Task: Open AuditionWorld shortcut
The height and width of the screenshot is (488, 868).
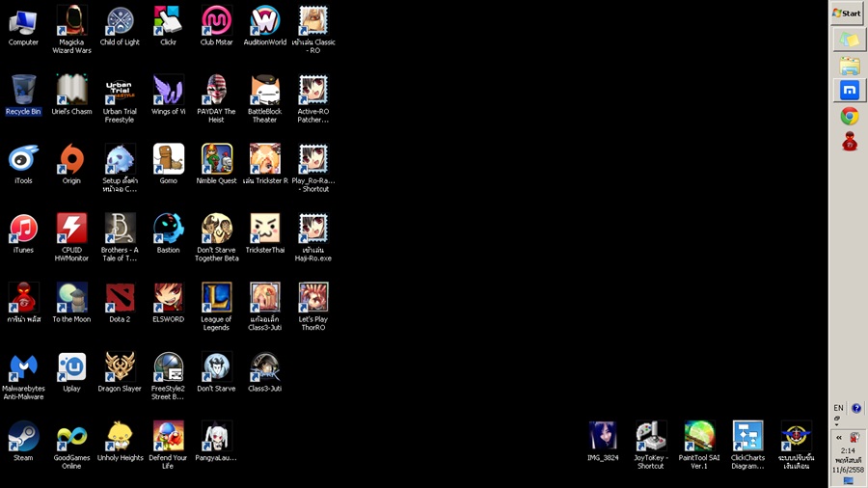Action: click(x=264, y=25)
